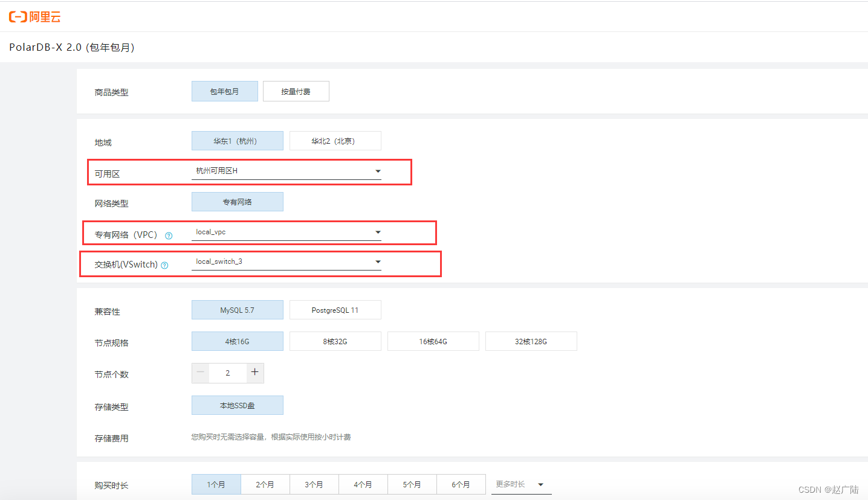Increase node count with plus button
The image size is (868, 500).
click(x=255, y=373)
